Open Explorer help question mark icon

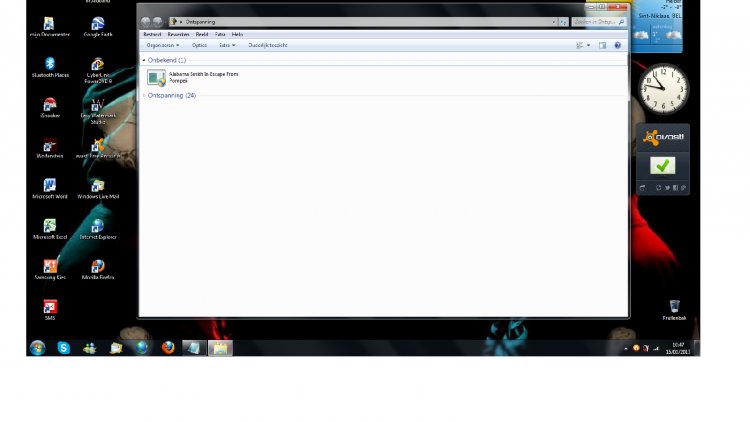pos(618,45)
